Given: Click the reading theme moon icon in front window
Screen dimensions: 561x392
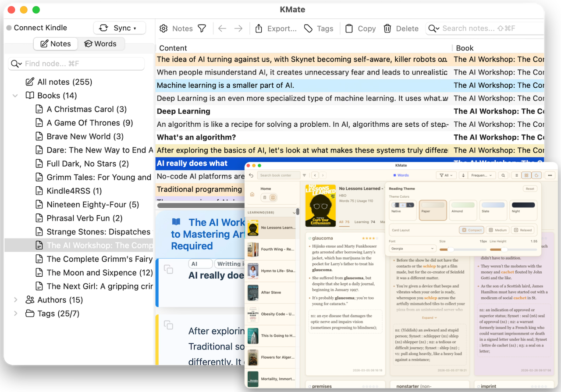Looking at the screenshot, I should (536, 175).
